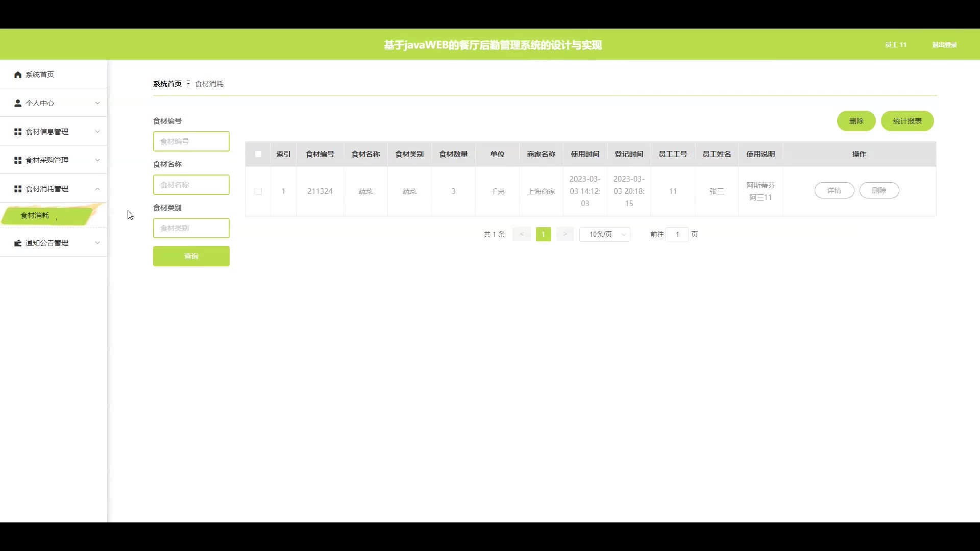Expand the 个人中心 chevron
The width and height of the screenshot is (980, 551).
point(97,103)
